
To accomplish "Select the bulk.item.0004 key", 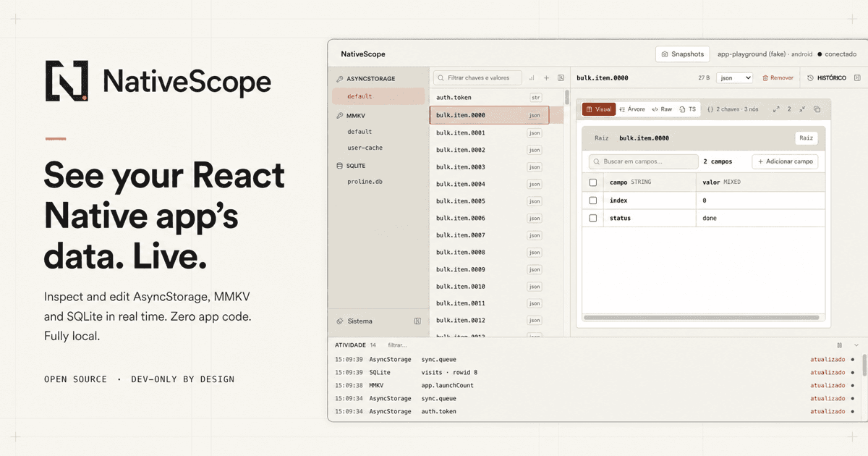I will 489,184.
